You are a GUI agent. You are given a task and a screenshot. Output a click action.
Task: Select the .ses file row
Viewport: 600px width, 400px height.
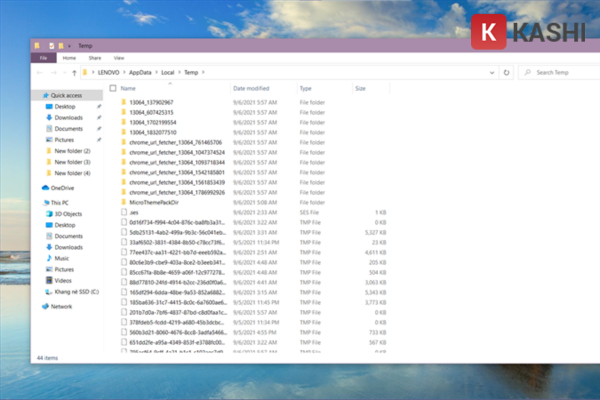point(253,212)
